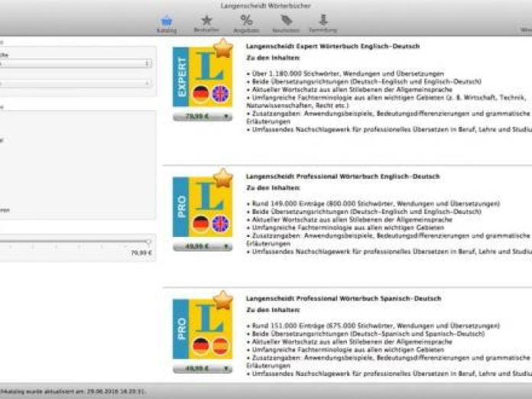Open the Angebote percent tab
This screenshot has width=532, height=399.
click(246, 24)
